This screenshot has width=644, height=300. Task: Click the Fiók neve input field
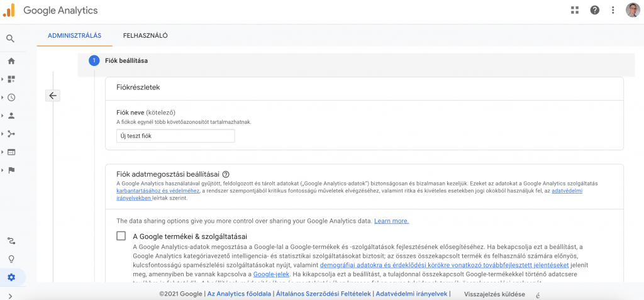pyautogui.click(x=176, y=136)
